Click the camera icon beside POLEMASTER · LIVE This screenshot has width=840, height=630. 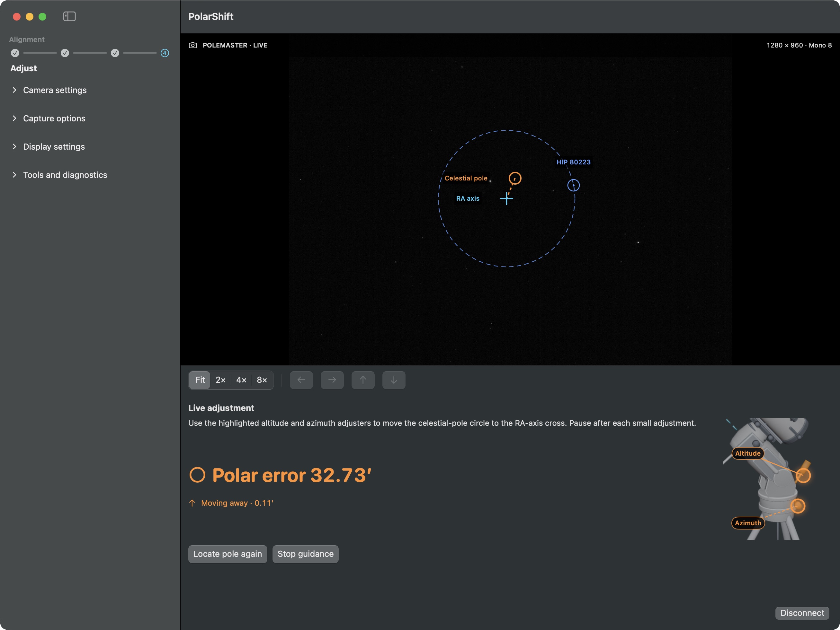click(193, 45)
